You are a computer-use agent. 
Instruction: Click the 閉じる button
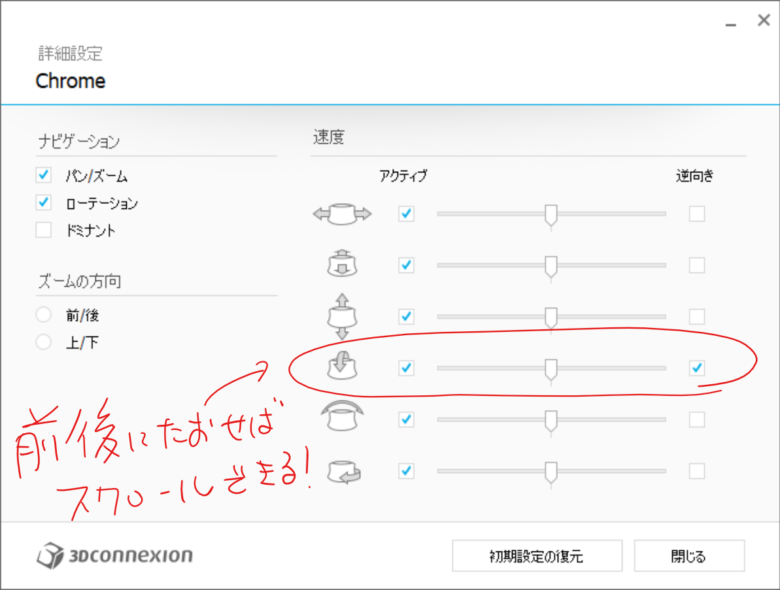pos(689,556)
